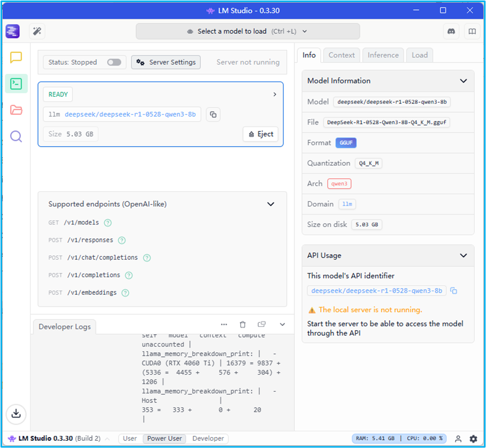Copy the API identifier icon
Image resolution: width=486 pixels, height=448 pixels.
(454, 291)
